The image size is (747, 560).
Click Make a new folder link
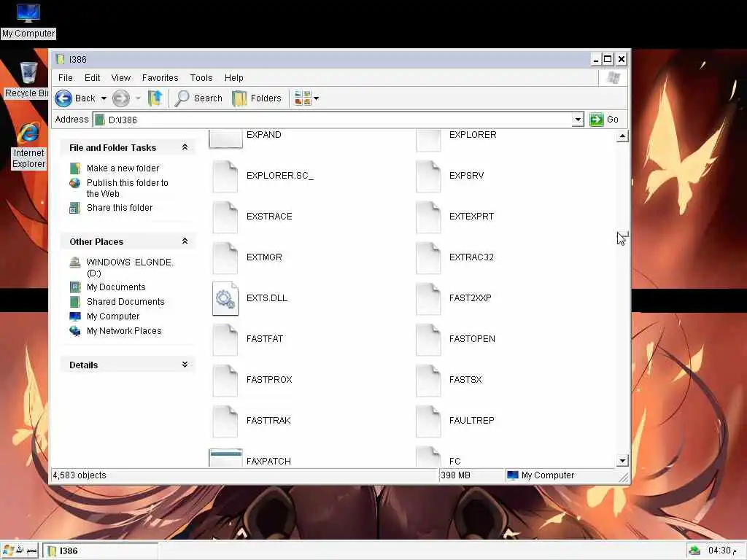pyautogui.click(x=123, y=168)
